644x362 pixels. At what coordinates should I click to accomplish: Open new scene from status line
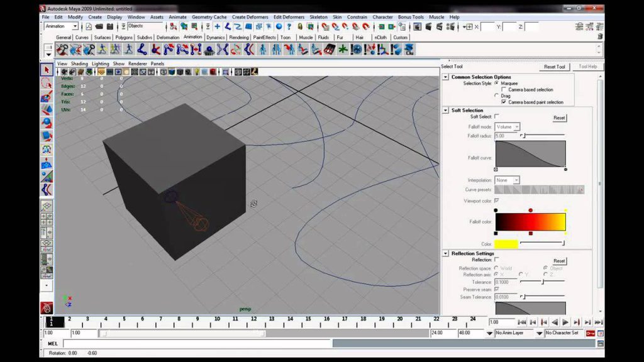click(x=89, y=26)
